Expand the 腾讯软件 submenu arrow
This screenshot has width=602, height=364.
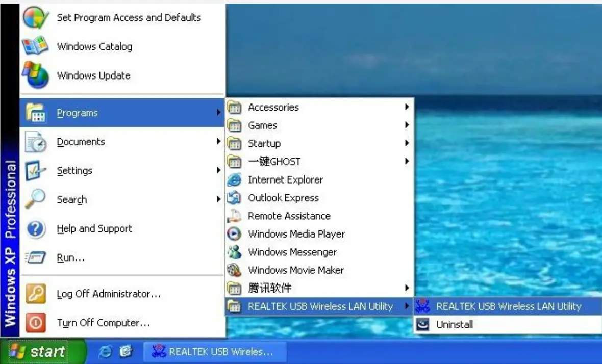[x=407, y=288]
